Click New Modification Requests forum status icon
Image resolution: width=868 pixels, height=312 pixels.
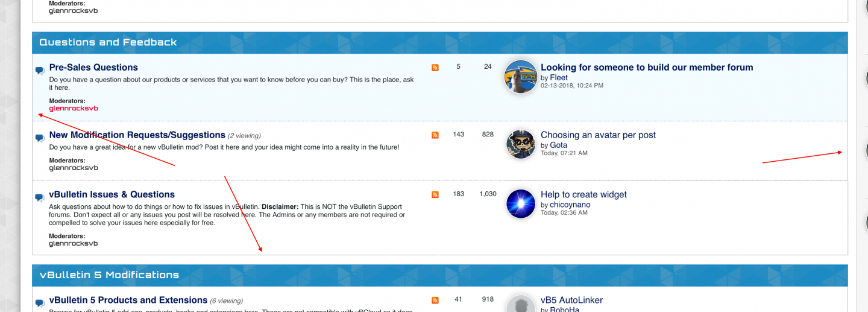coord(40,138)
